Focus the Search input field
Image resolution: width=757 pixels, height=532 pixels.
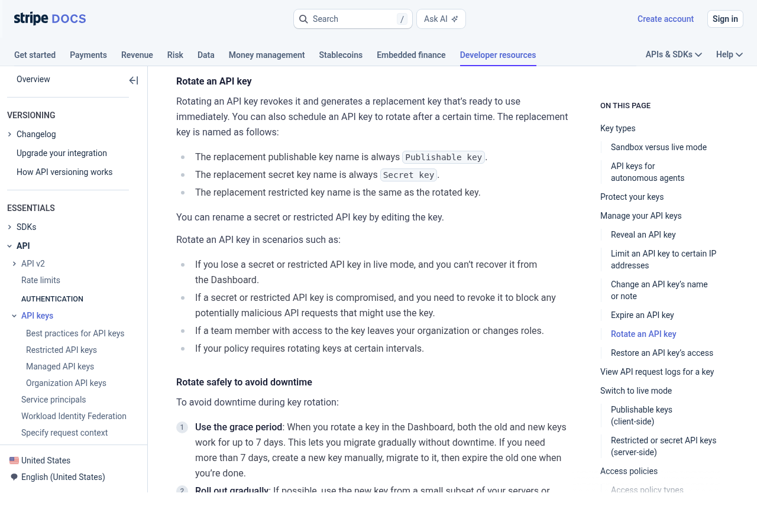click(353, 19)
